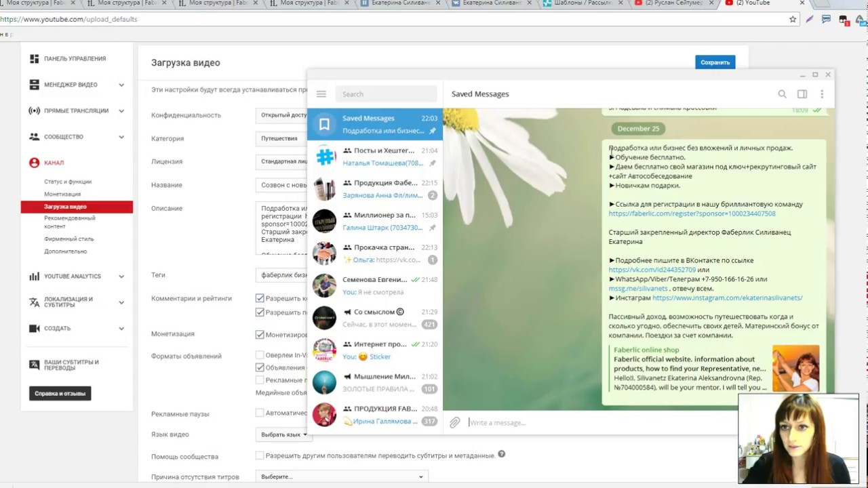Click search magnifier in Saved Messages header
Image resolution: width=868 pixels, height=488 pixels.
coord(782,94)
